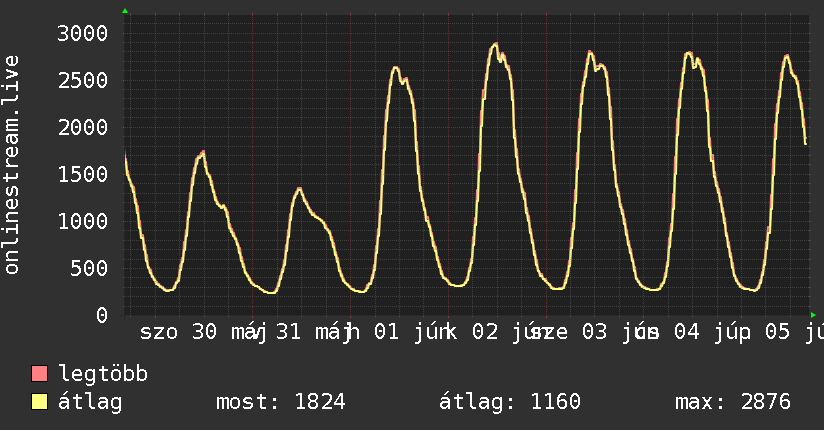The width and height of the screenshot is (824, 430).
Task: Click the 1500 y-axis label
Action: [83, 174]
